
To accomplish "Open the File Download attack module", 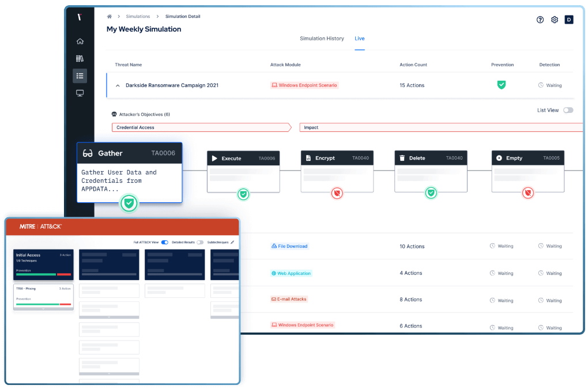I will point(290,246).
